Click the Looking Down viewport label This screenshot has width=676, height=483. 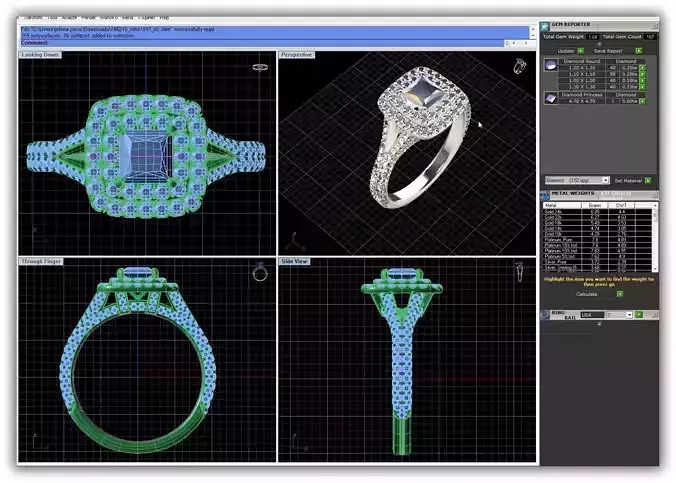click(x=41, y=55)
